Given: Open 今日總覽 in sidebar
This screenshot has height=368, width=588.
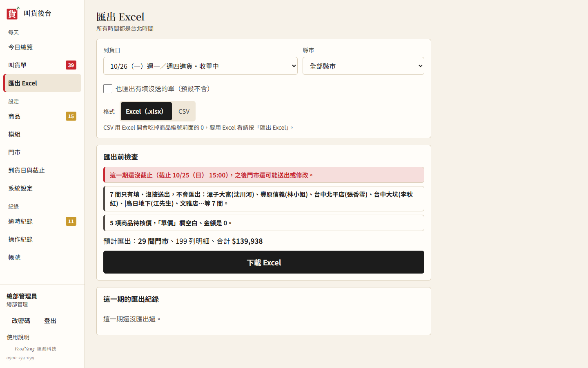Looking at the screenshot, I should tap(42, 47).
